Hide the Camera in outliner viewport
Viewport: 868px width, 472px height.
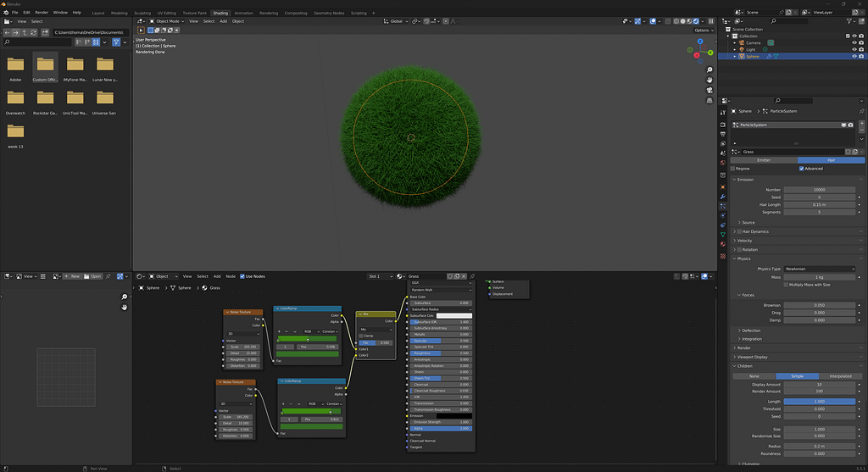coord(853,42)
